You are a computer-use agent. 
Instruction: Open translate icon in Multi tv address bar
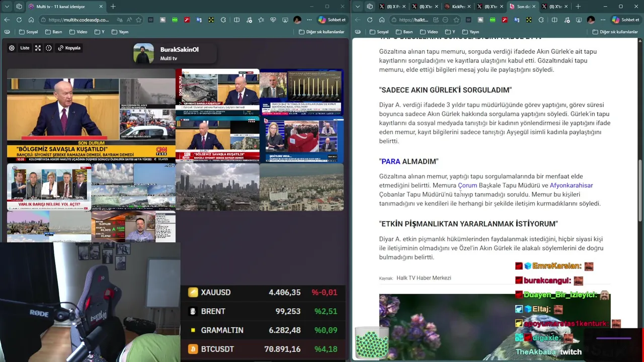[x=120, y=20]
